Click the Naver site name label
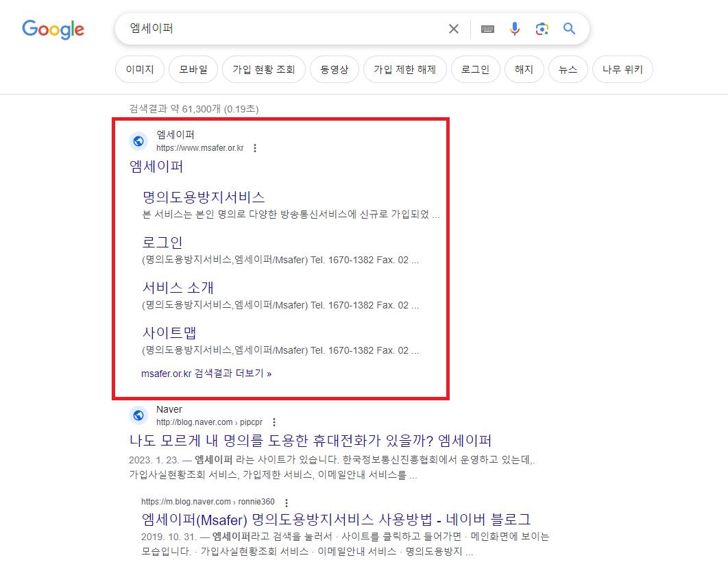Screen dimensions: 728x571 (x=169, y=409)
